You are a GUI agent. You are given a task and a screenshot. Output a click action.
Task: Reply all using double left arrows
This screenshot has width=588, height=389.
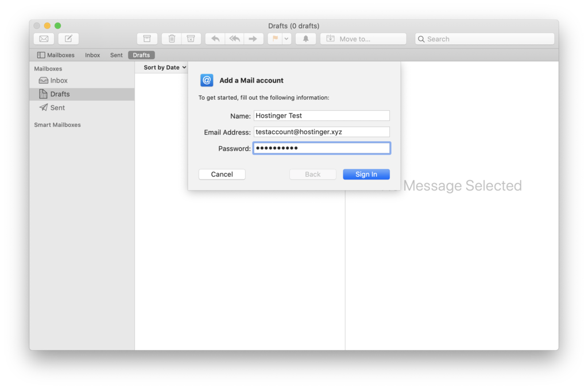coord(234,38)
